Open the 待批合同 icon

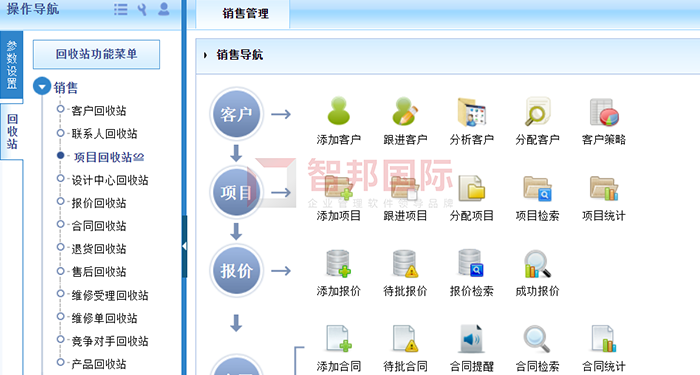(x=405, y=339)
